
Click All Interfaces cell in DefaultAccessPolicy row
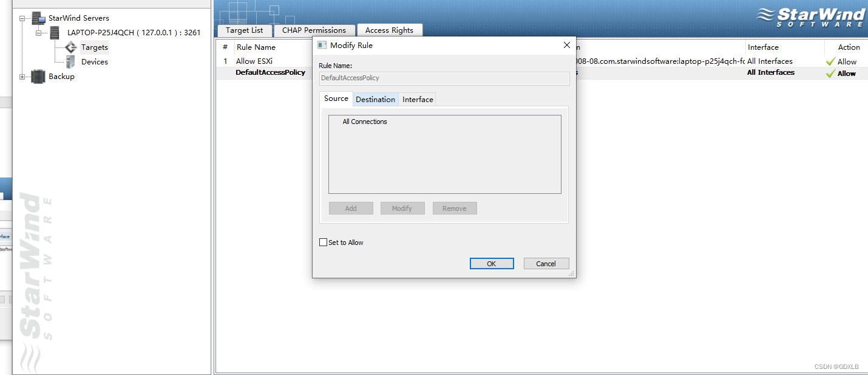[x=770, y=73]
